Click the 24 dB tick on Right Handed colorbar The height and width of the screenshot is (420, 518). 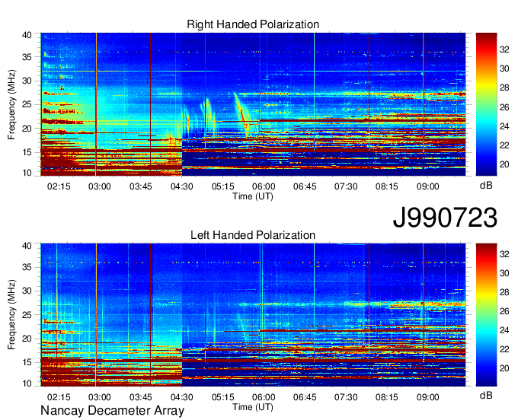pos(504,126)
